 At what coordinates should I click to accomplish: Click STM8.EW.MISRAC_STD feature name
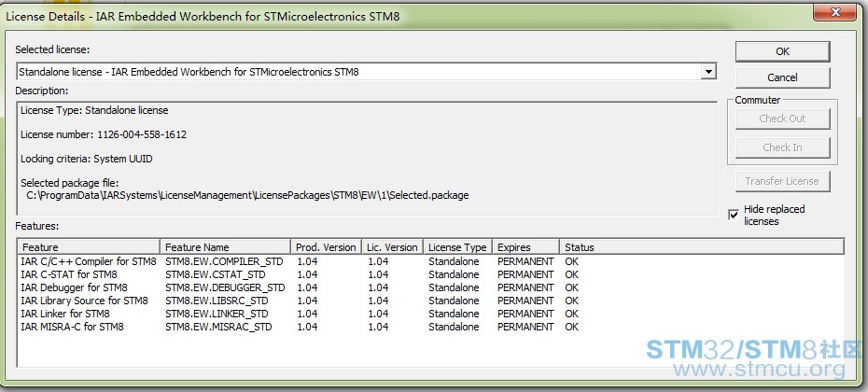point(218,328)
